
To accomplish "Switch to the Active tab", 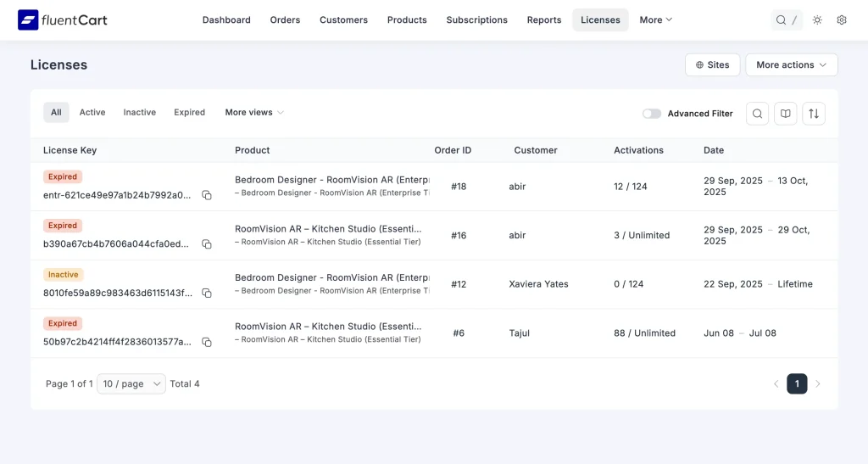I will point(92,113).
